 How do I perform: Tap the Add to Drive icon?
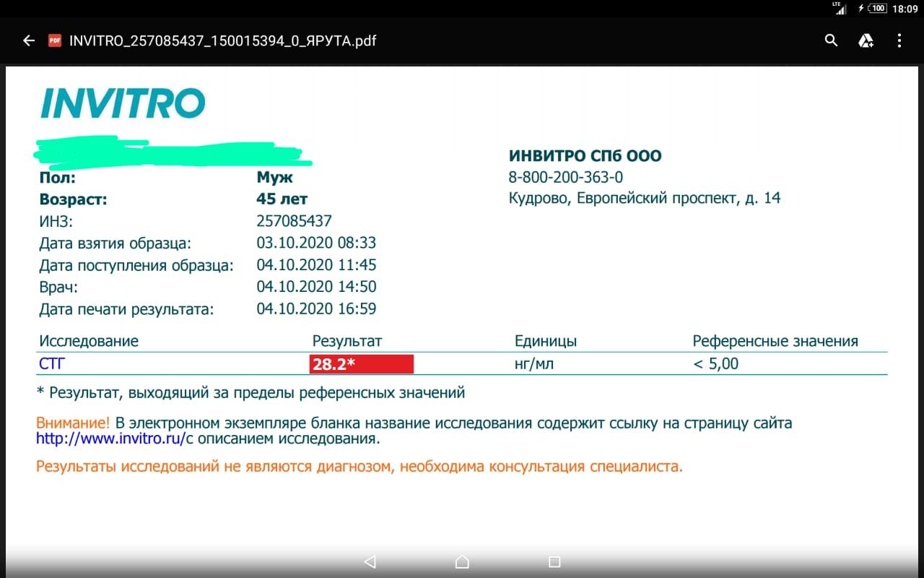tap(866, 40)
